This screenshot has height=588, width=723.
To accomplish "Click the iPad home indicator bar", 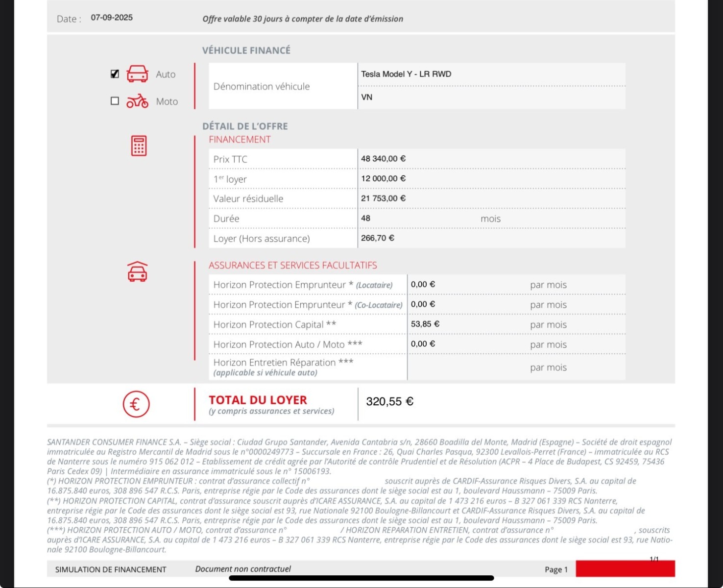I will (361, 578).
